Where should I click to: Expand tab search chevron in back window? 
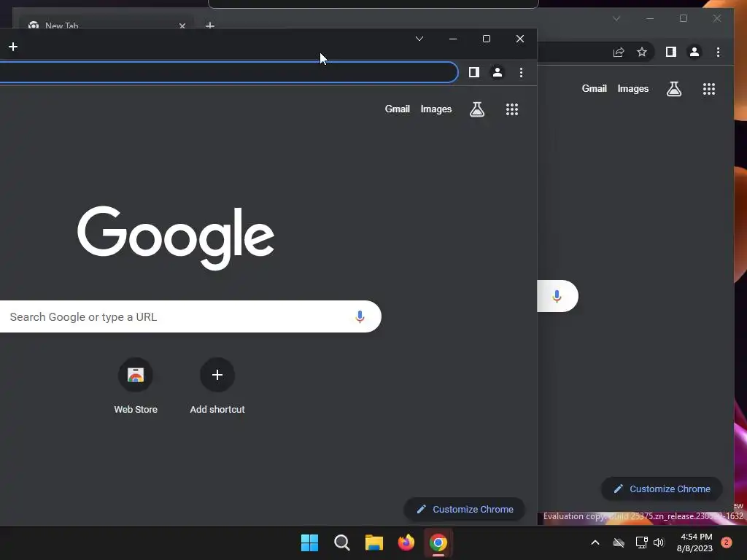click(616, 18)
